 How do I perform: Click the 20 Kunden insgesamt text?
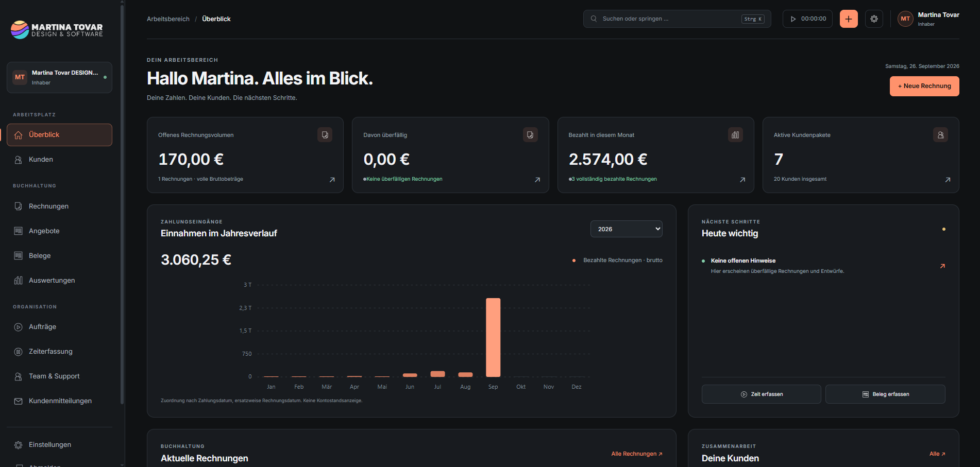pos(800,179)
